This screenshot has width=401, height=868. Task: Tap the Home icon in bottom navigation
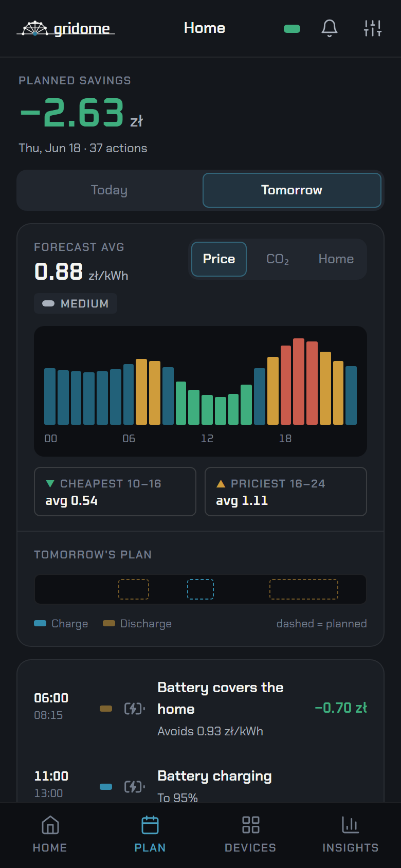50,825
